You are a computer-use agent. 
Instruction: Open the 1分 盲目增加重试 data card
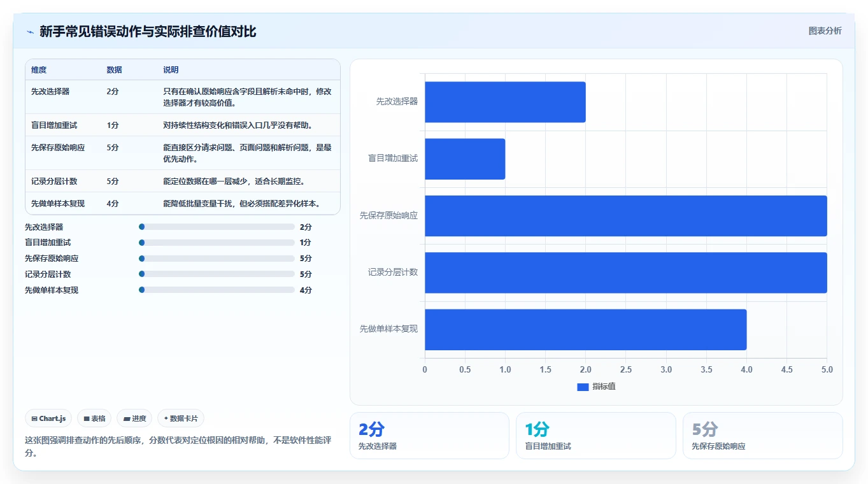coord(595,436)
